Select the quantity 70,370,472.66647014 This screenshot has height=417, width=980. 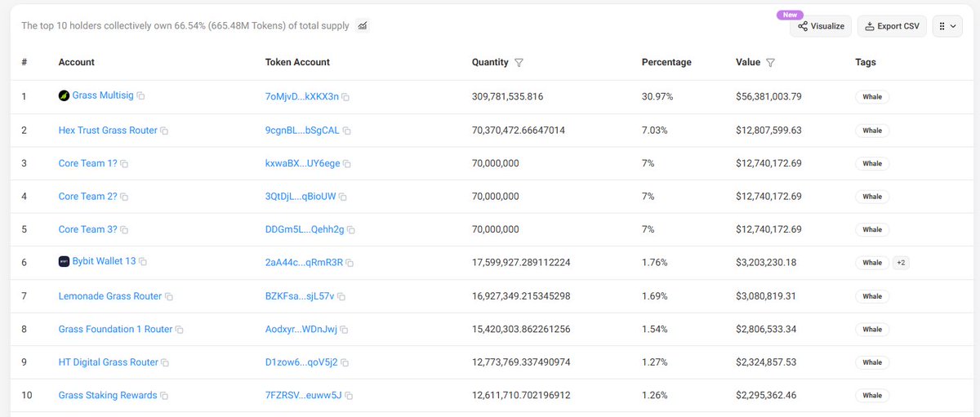519,130
